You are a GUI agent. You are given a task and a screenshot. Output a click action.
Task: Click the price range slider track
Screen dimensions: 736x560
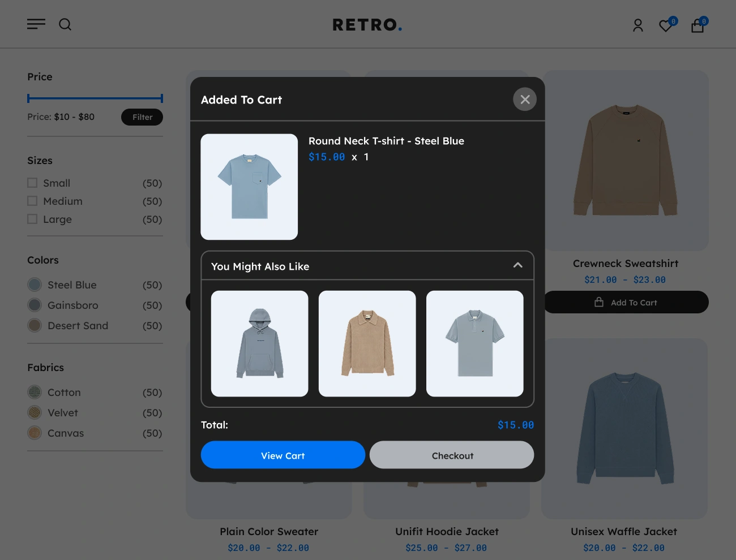click(x=95, y=98)
